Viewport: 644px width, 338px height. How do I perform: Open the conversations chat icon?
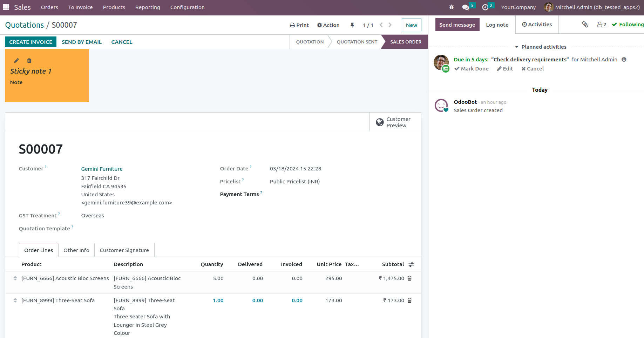pos(466,7)
